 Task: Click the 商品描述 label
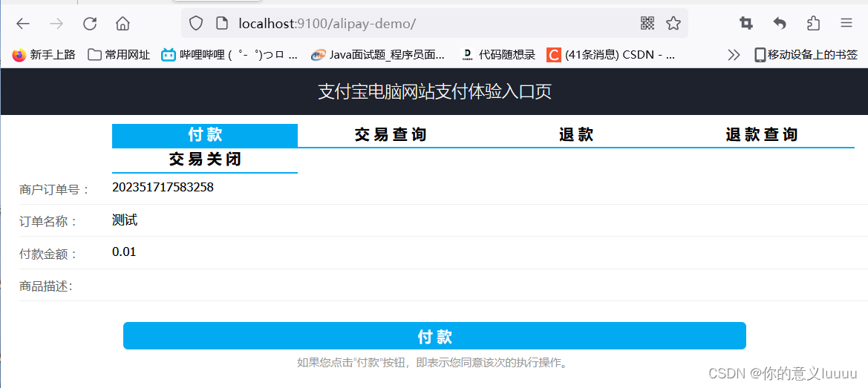coord(46,286)
